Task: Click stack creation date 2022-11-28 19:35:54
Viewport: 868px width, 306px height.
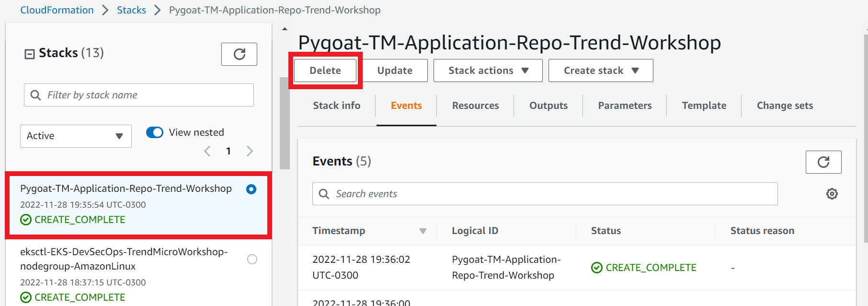Action: (83, 205)
